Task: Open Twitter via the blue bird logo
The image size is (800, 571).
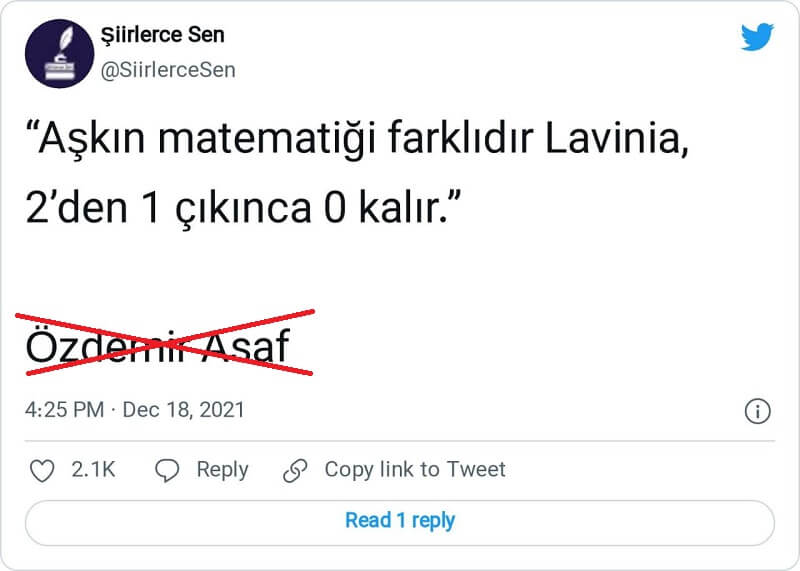Action: 757,37
